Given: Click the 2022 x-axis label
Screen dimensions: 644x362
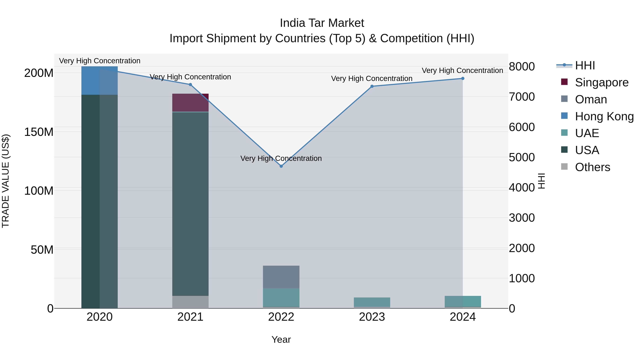Looking at the screenshot, I should [281, 317].
